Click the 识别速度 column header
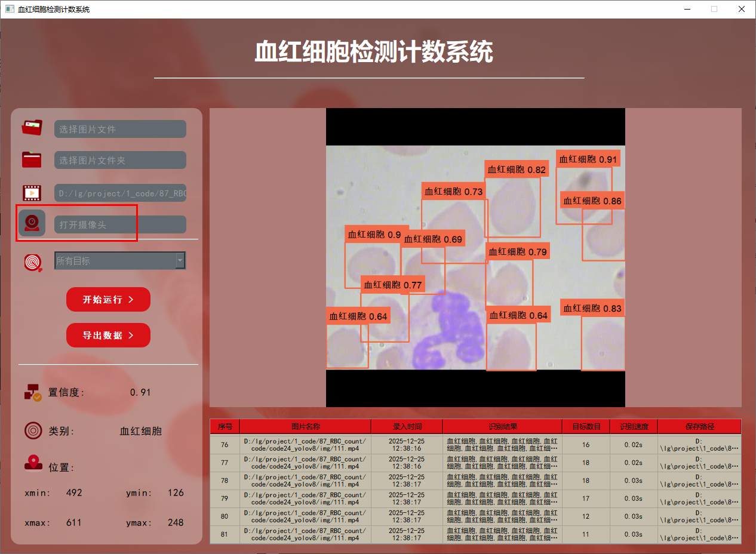 [x=634, y=426]
